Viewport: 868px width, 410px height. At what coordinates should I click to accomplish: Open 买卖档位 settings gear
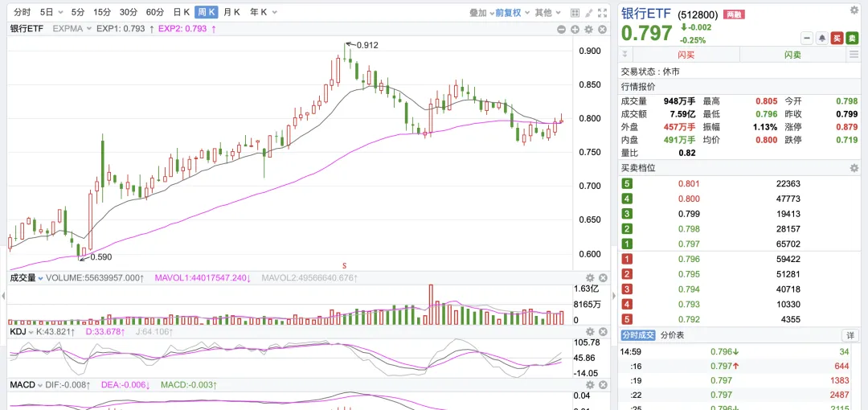[854, 168]
